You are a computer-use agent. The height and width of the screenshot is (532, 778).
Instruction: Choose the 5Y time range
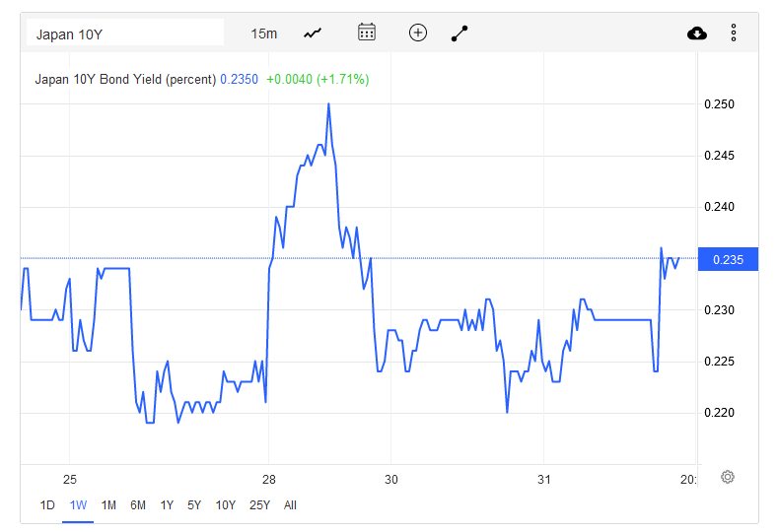coord(194,505)
